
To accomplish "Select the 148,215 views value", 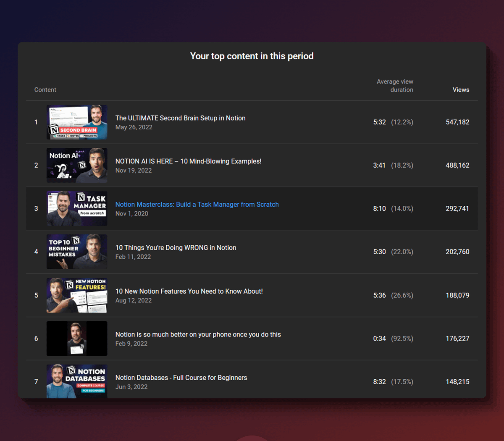I will [457, 382].
